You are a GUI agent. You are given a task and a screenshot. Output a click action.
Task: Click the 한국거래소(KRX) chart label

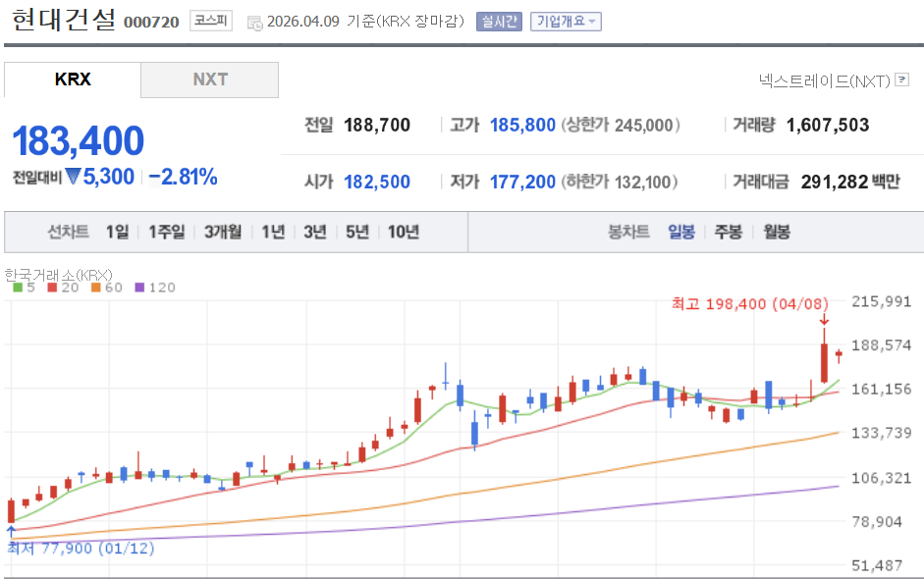point(58,275)
